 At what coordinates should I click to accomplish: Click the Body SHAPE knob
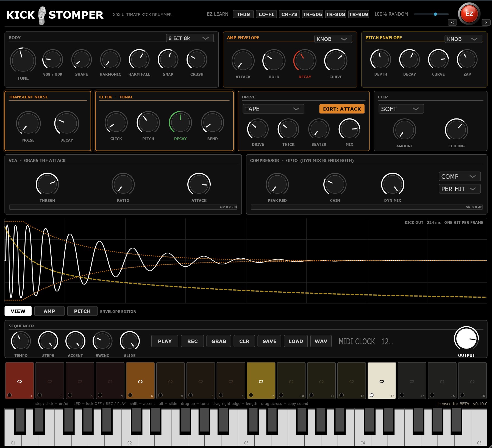pos(82,59)
